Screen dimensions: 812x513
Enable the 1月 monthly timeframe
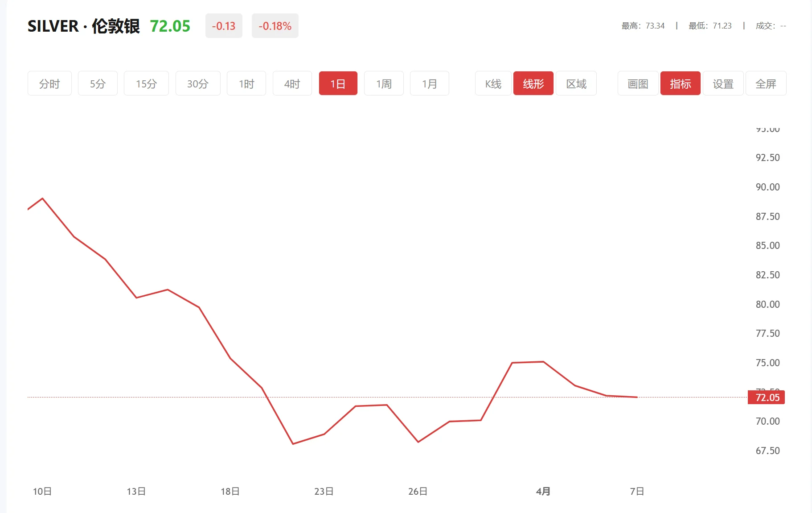[x=429, y=83]
